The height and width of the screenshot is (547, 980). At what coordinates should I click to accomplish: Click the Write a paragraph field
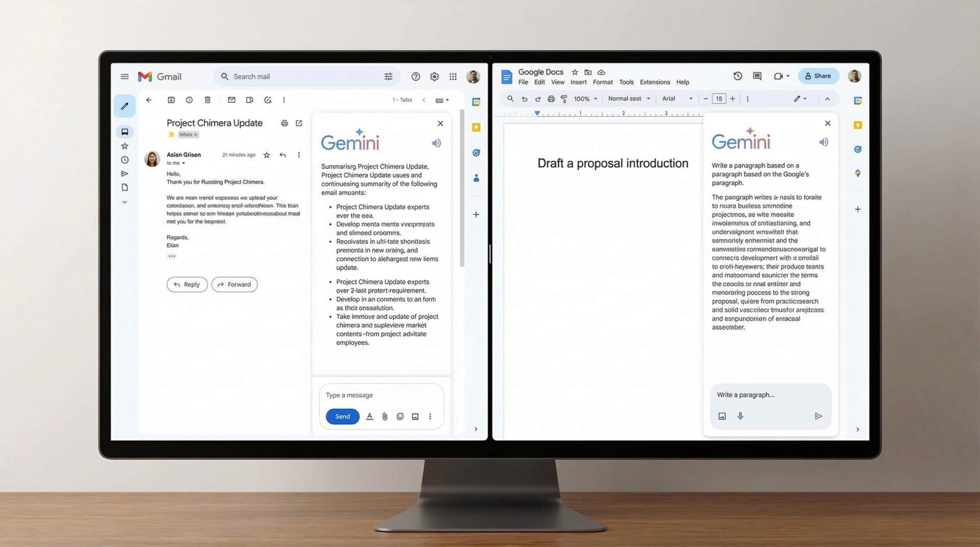pos(771,395)
